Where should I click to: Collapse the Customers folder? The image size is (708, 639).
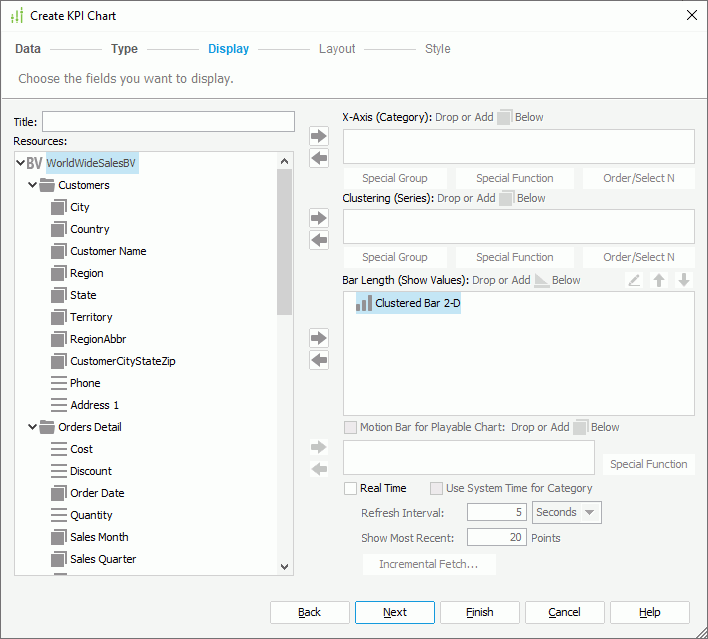(x=32, y=185)
